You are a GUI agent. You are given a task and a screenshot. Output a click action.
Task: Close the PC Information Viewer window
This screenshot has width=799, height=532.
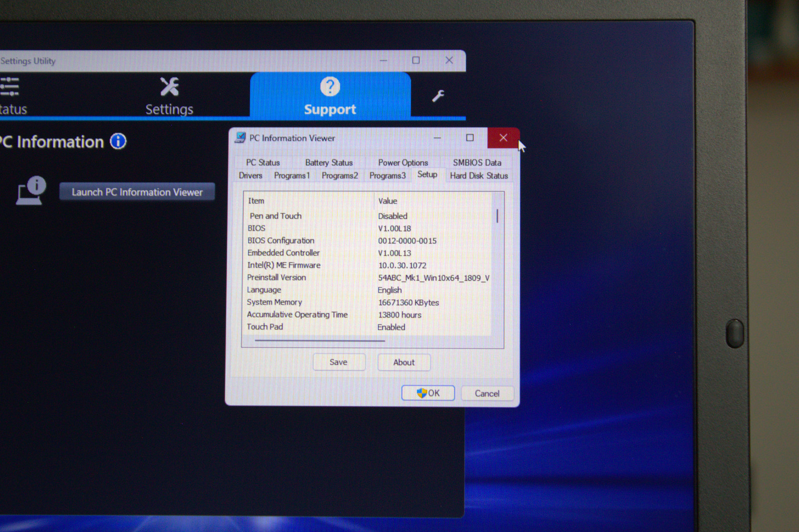tap(503, 137)
